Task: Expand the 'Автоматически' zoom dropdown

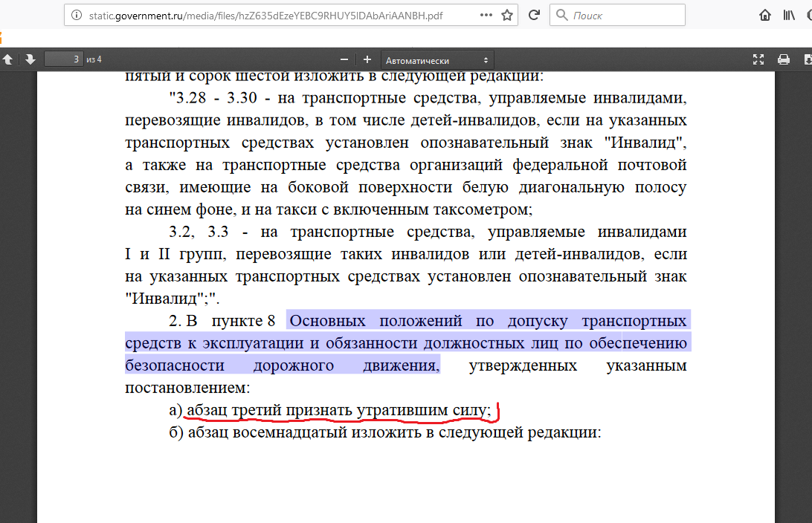Action: [436, 60]
